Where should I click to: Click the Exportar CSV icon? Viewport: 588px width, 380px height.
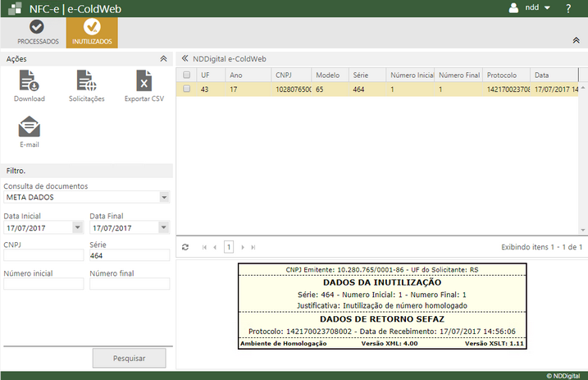tap(144, 81)
